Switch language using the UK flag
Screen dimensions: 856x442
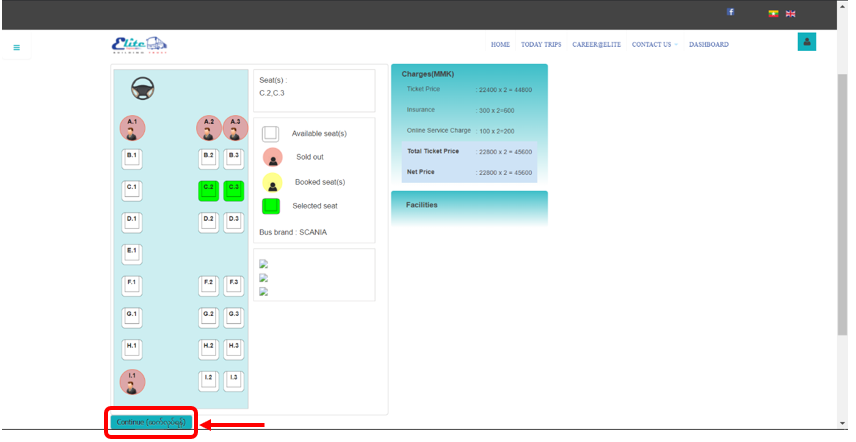coord(790,13)
